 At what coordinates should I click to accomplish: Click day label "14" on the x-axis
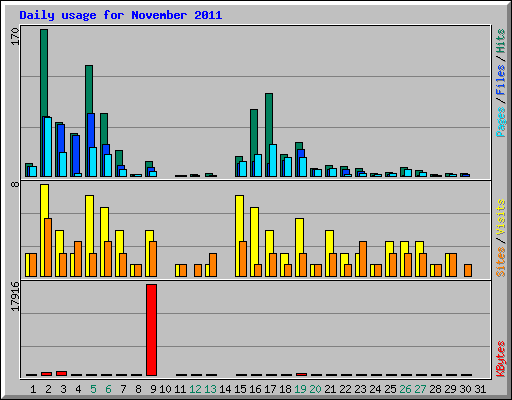point(225,389)
